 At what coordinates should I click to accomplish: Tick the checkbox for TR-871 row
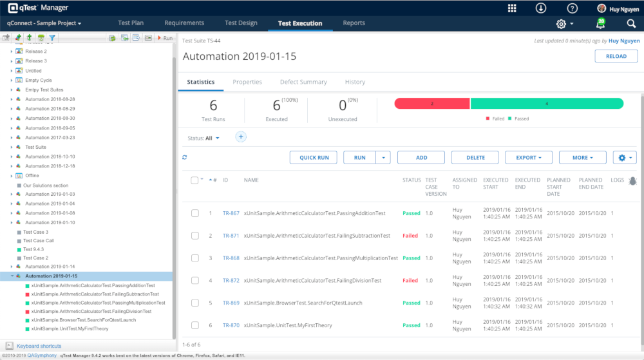click(x=195, y=236)
